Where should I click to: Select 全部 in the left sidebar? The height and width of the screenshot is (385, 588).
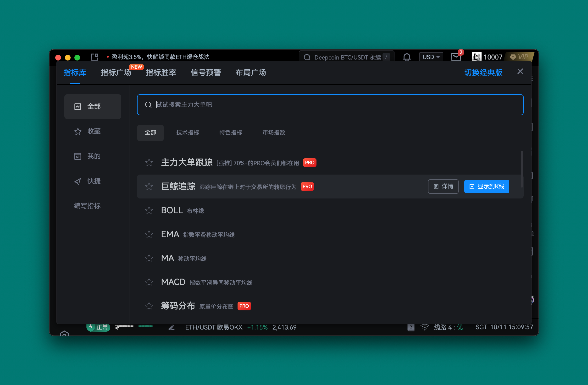(93, 107)
